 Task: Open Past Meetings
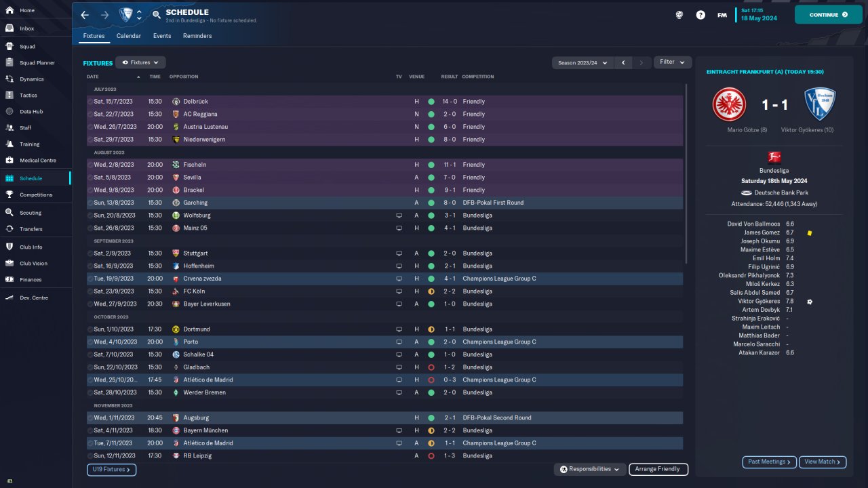click(770, 462)
